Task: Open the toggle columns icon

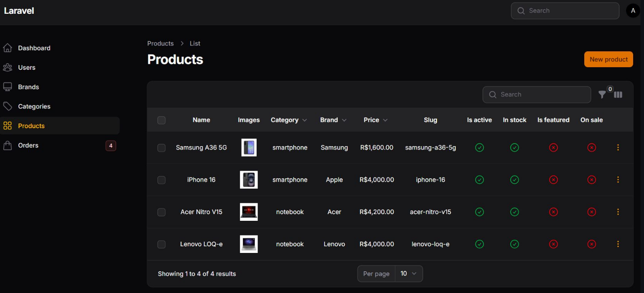Action: click(x=618, y=95)
